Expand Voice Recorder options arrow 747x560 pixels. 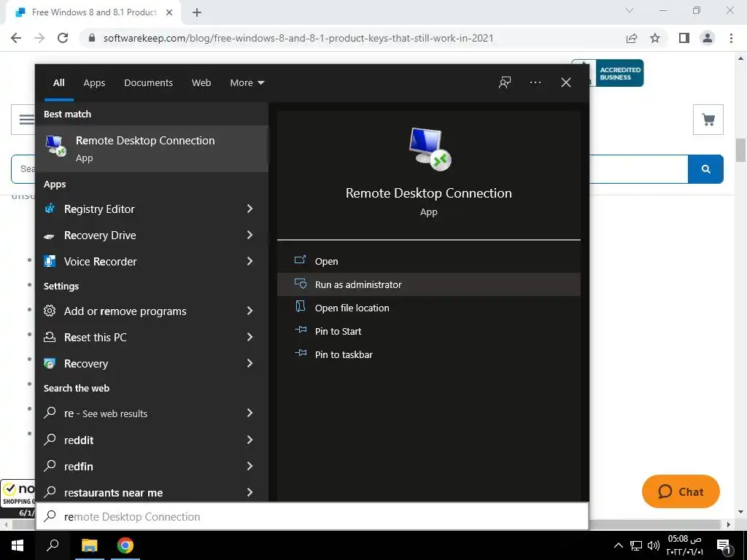(x=249, y=261)
